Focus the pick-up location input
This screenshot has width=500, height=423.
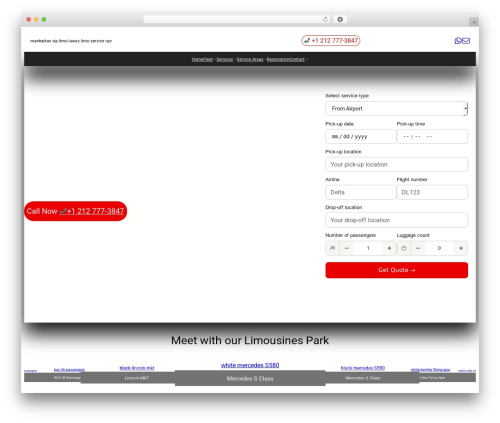click(x=396, y=164)
